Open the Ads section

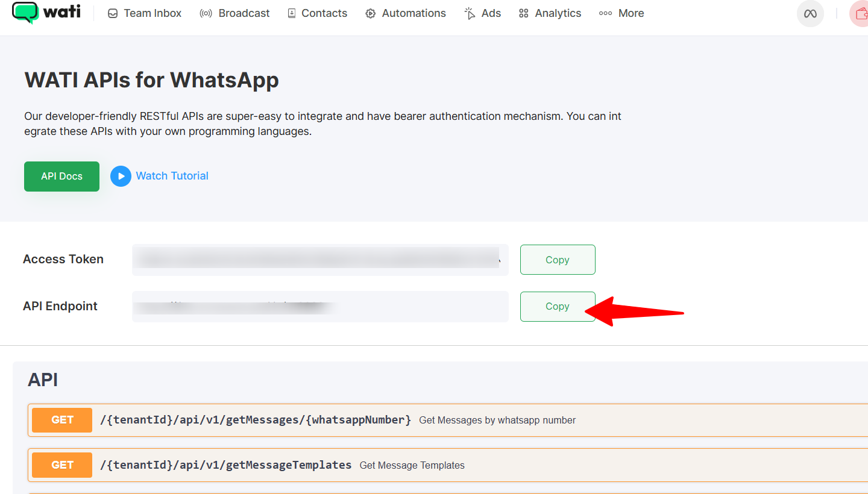click(483, 13)
